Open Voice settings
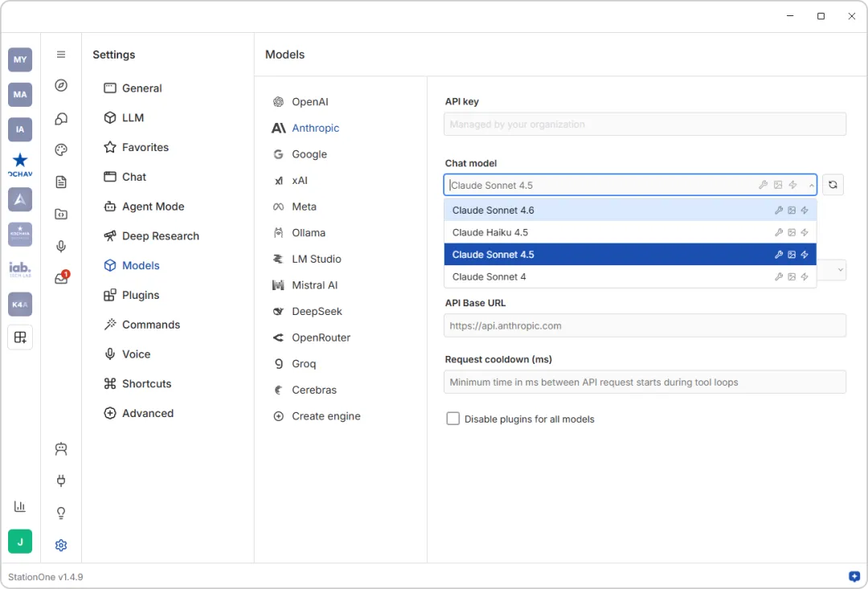868x589 pixels. coord(127,354)
